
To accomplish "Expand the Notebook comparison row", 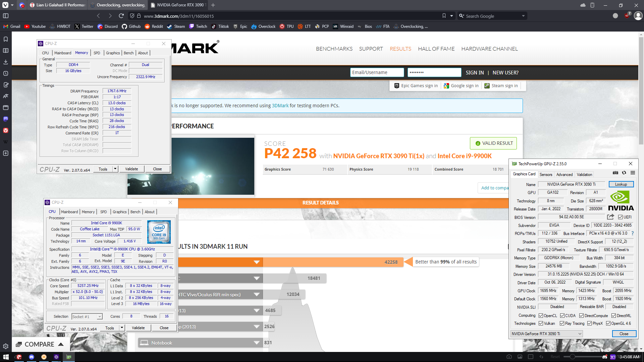I will coord(257,343).
